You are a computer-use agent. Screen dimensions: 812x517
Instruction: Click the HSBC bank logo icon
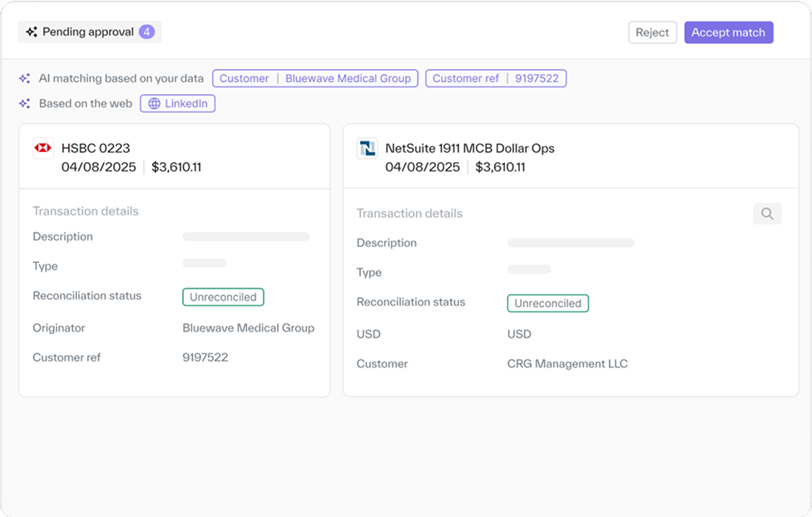tap(42, 148)
